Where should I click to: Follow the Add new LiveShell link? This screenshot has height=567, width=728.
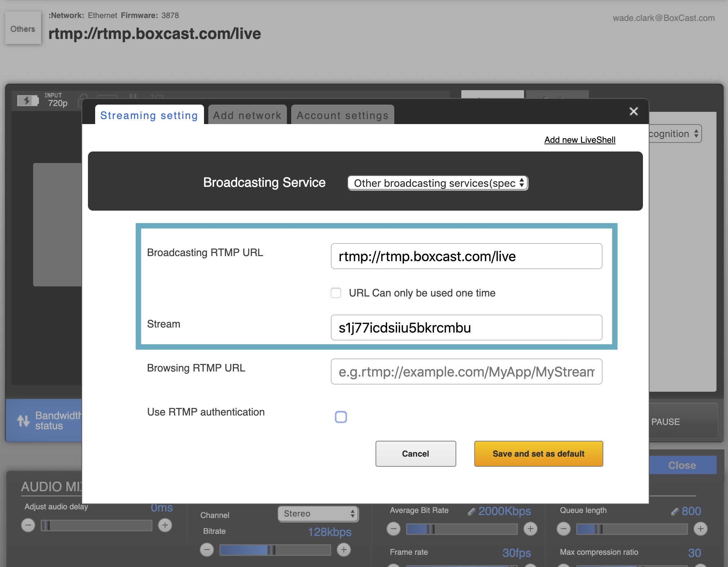point(580,140)
